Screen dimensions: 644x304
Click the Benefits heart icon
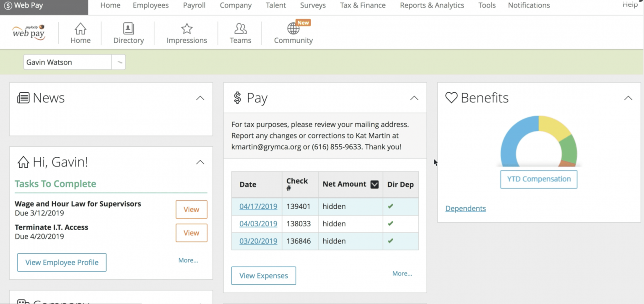451,98
